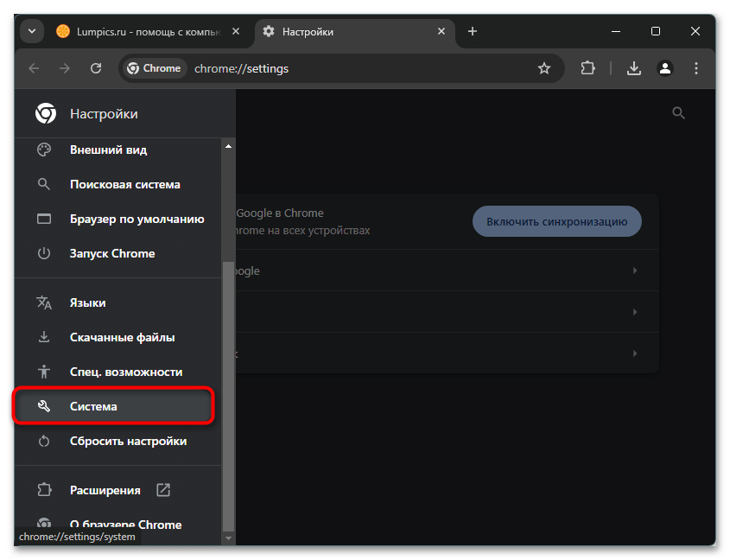Open the Система settings section
730x560 pixels.
(113, 406)
